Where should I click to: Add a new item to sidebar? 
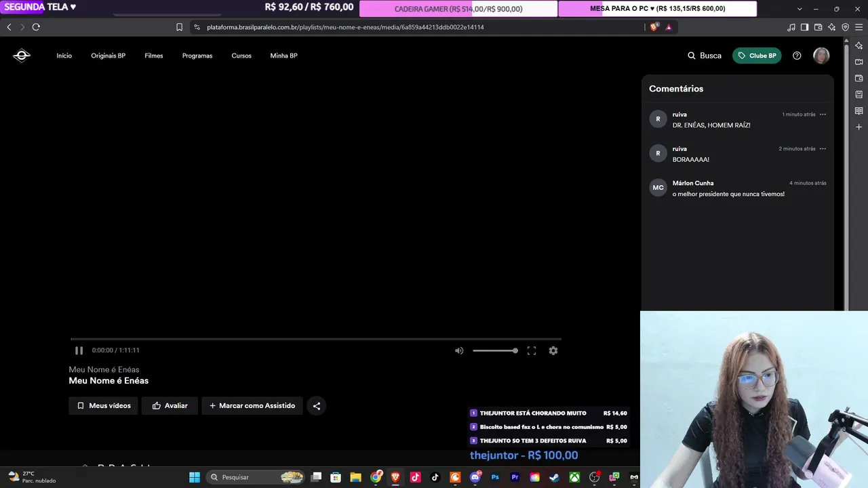[859, 127]
